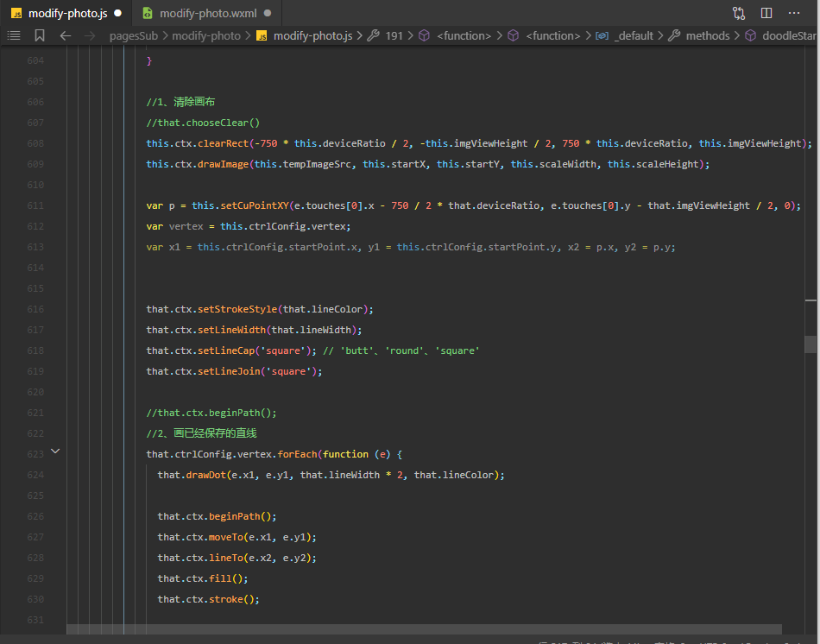Select _default in the breadcrumb
This screenshot has width=820, height=644.
(x=634, y=35)
